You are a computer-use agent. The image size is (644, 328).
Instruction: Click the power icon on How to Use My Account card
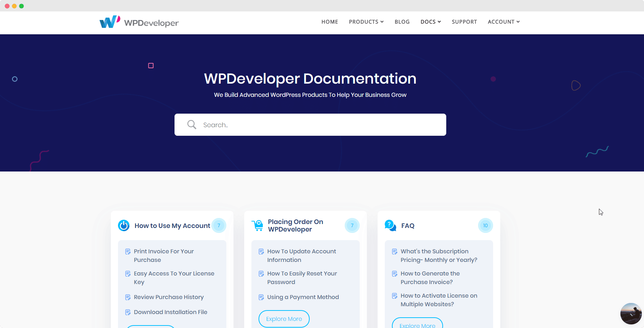coord(123,225)
